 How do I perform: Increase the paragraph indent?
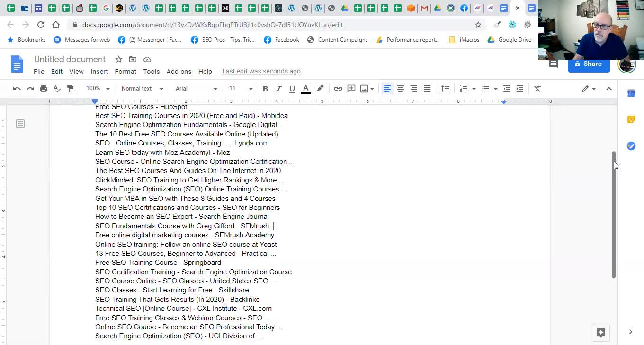[519, 89]
